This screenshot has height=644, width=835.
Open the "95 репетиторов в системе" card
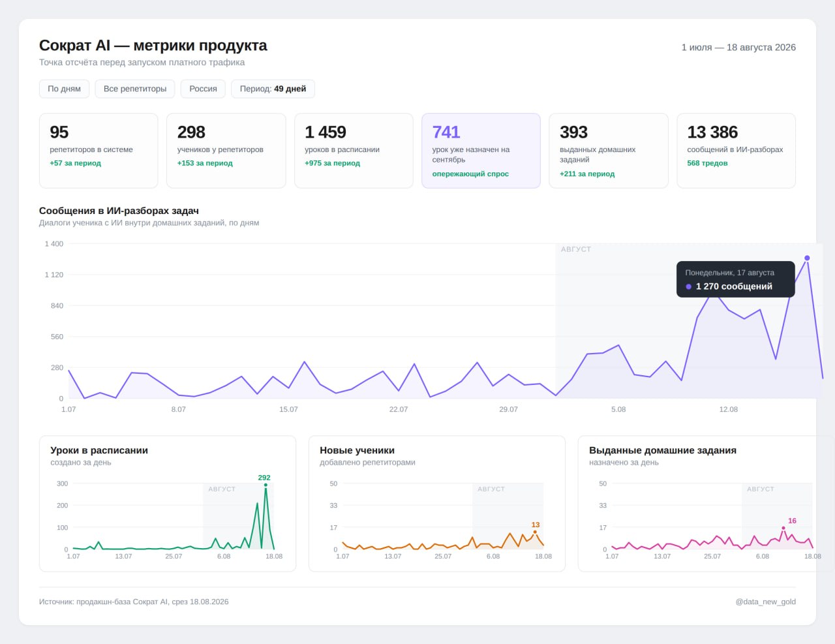[99, 151]
